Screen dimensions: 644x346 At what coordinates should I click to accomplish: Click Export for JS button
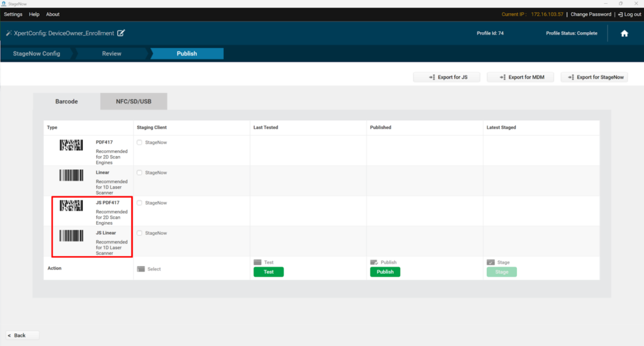[447, 77]
